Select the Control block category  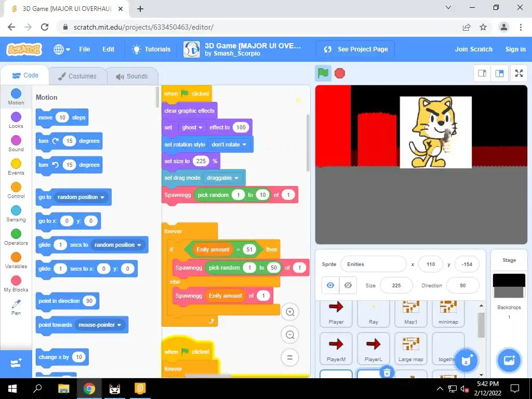[x=16, y=190]
